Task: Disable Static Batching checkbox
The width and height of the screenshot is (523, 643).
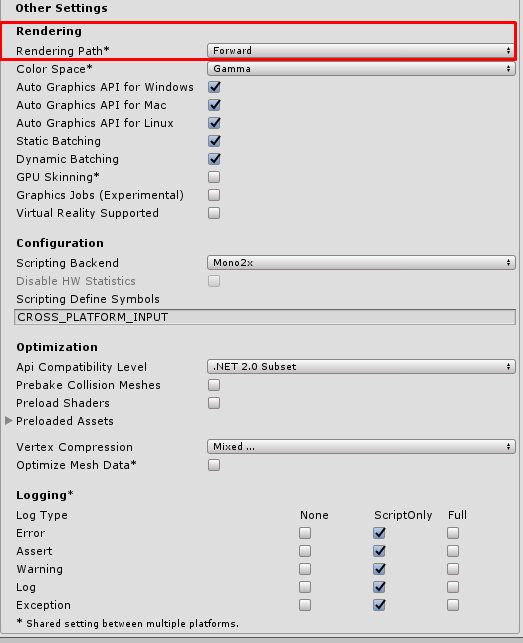Action: [214, 141]
